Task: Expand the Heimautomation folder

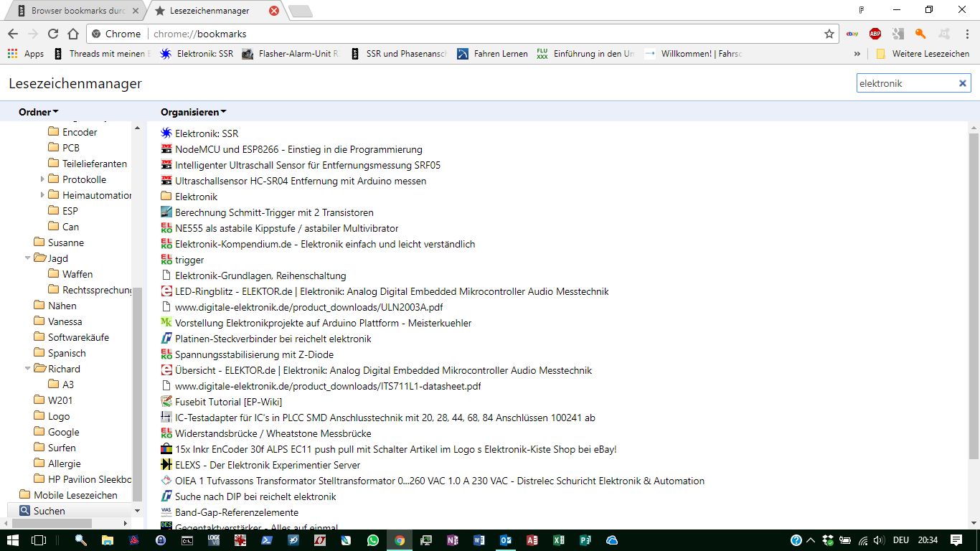Action: [x=42, y=195]
